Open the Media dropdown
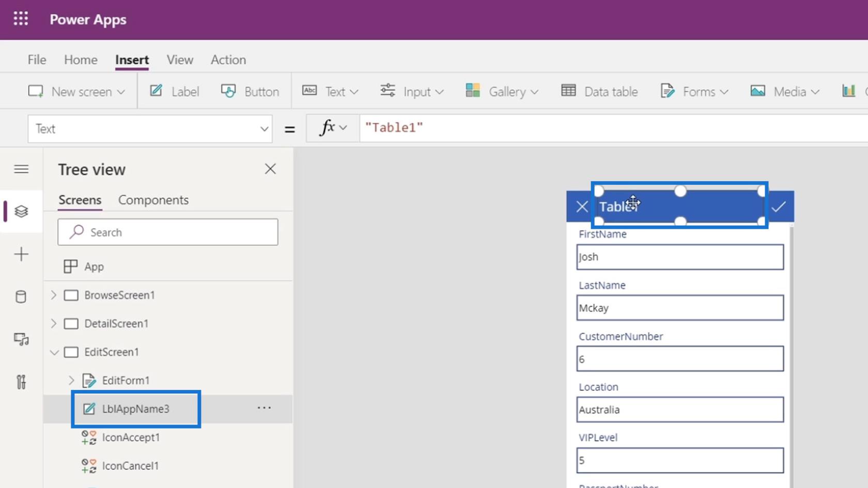The width and height of the screenshot is (868, 488). click(785, 91)
